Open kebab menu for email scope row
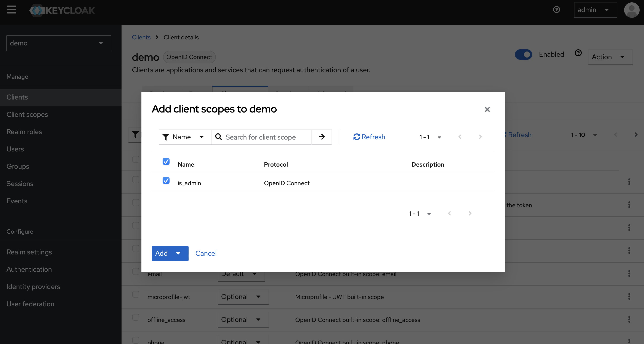Screen dimensions: 644x344 click(x=629, y=273)
